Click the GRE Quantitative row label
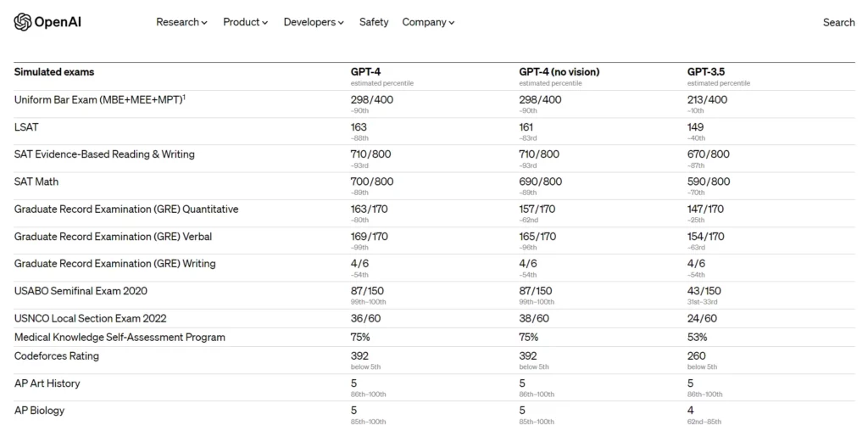868x425 pixels. coord(126,210)
